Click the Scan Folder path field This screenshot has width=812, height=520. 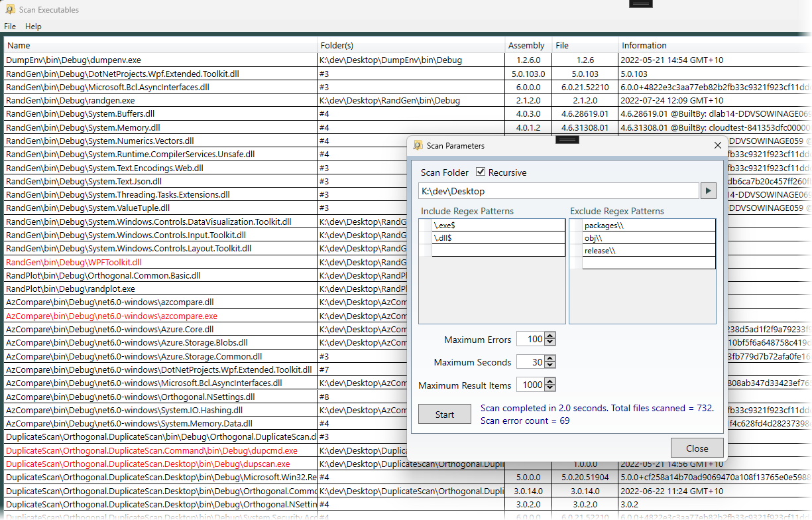[x=559, y=191]
